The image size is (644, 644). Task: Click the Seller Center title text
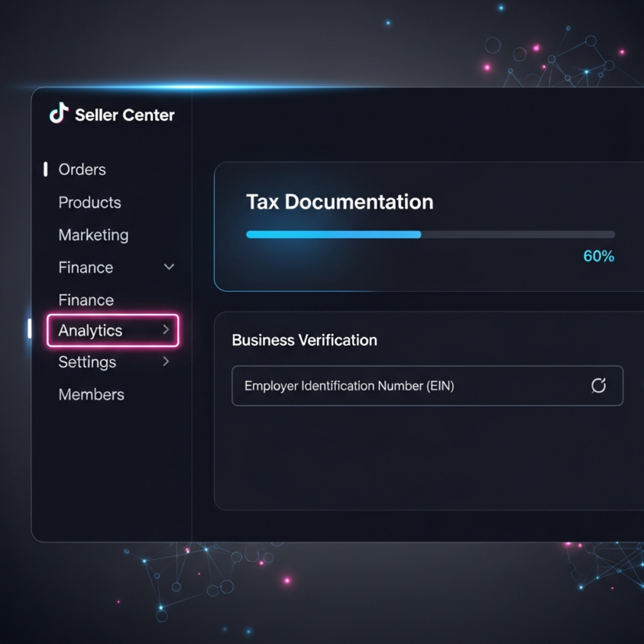pyautogui.click(x=125, y=115)
